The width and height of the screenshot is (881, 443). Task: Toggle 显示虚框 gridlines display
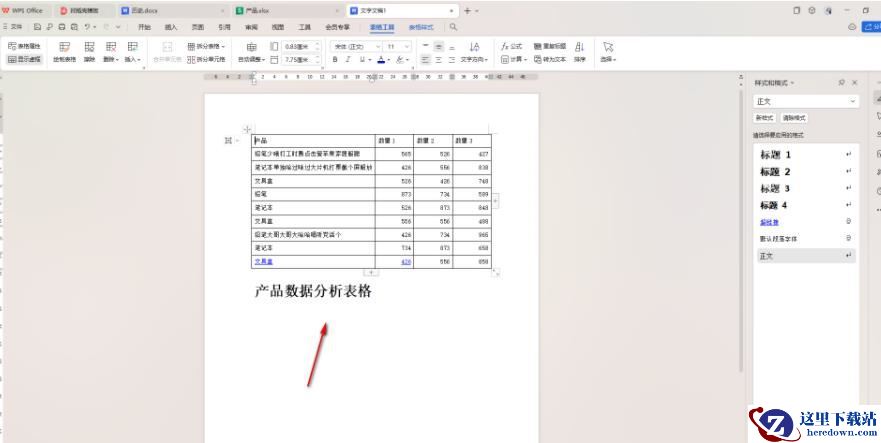coord(26,60)
